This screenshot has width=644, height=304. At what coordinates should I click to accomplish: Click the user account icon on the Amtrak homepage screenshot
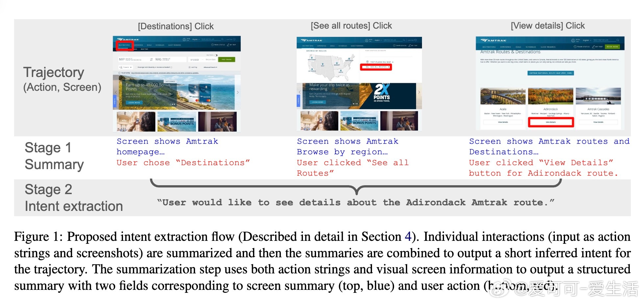pyautogui.click(x=184, y=39)
